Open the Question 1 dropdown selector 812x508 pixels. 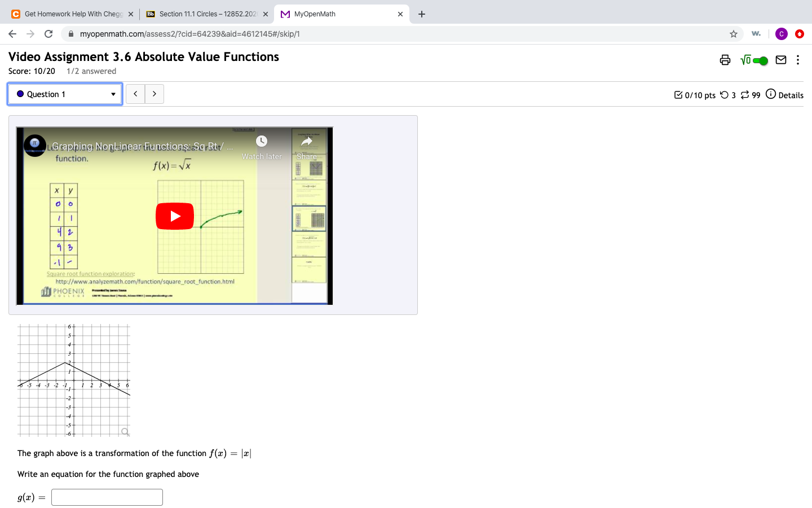[65, 94]
